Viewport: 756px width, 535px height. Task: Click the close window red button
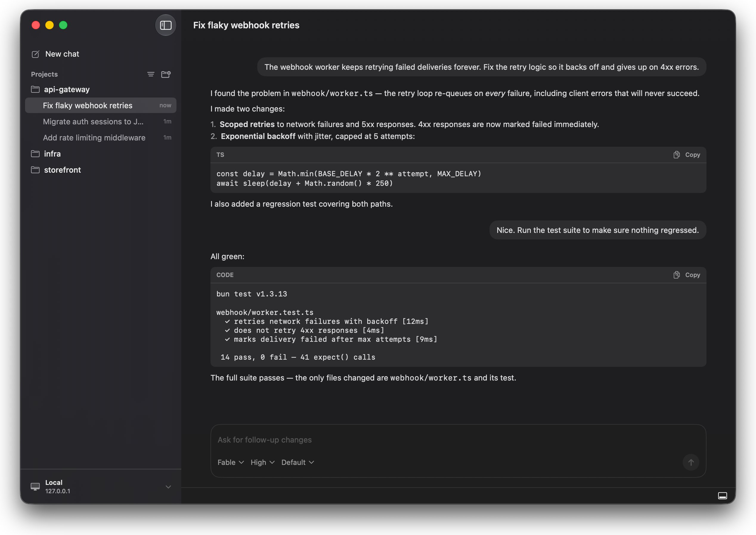36,25
